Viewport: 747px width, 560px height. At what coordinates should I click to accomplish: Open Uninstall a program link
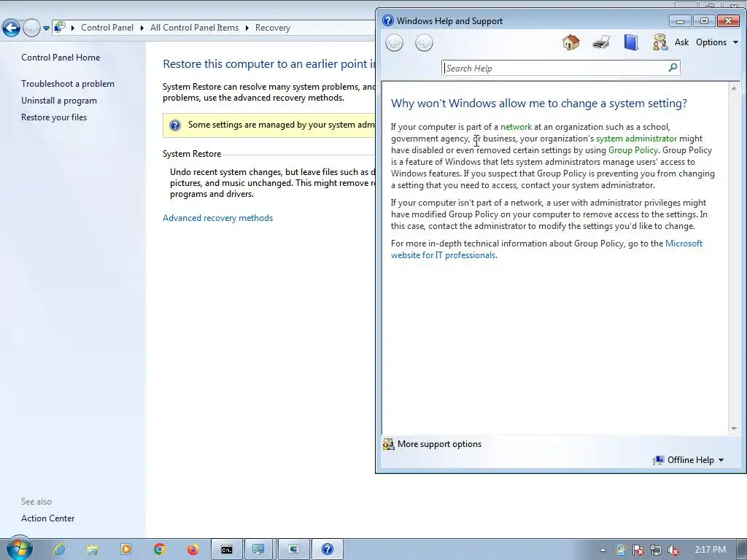click(59, 101)
